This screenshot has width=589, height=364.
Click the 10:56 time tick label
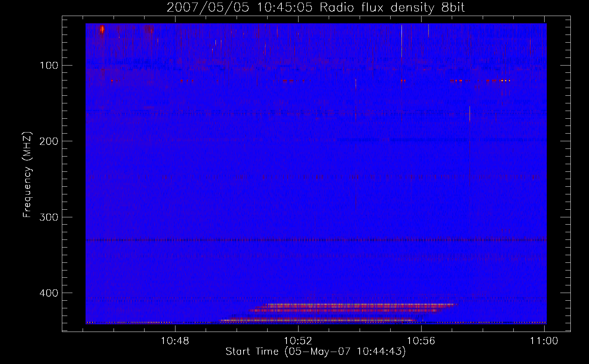[421, 341]
